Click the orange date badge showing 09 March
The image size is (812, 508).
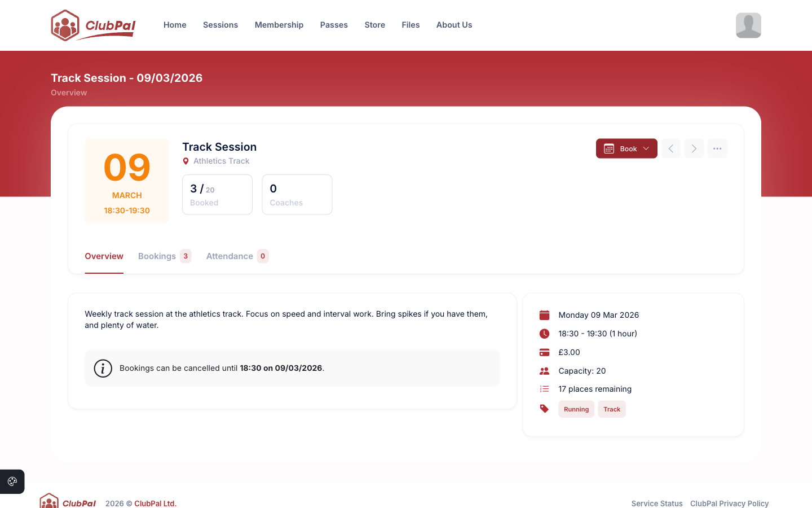click(127, 181)
